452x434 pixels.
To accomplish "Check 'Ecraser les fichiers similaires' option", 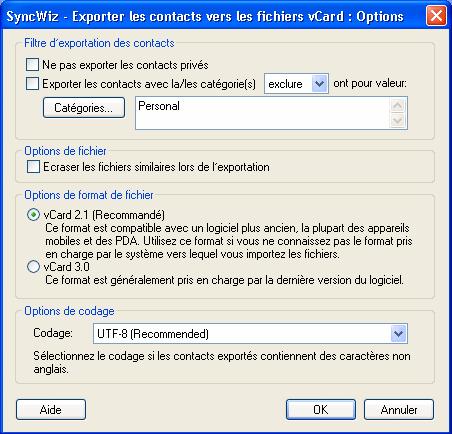I will (x=33, y=167).
